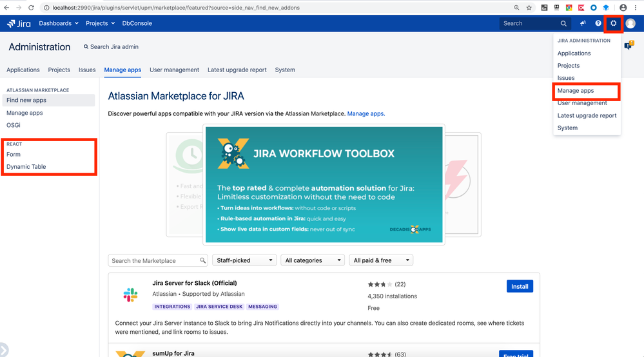Switch to the Issues admin tab

[87, 70]
